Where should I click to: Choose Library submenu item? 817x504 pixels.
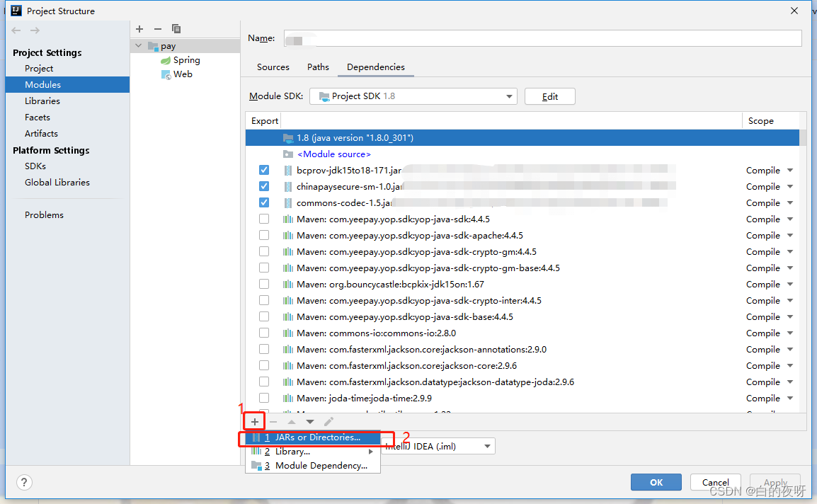pyautogui.click(x=313, y=452)
